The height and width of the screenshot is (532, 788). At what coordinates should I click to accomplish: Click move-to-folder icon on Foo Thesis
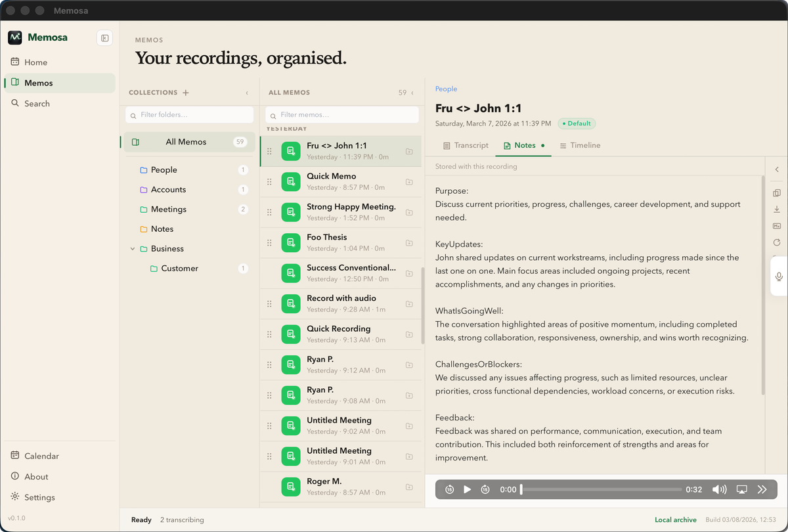[x=409, y=243]
